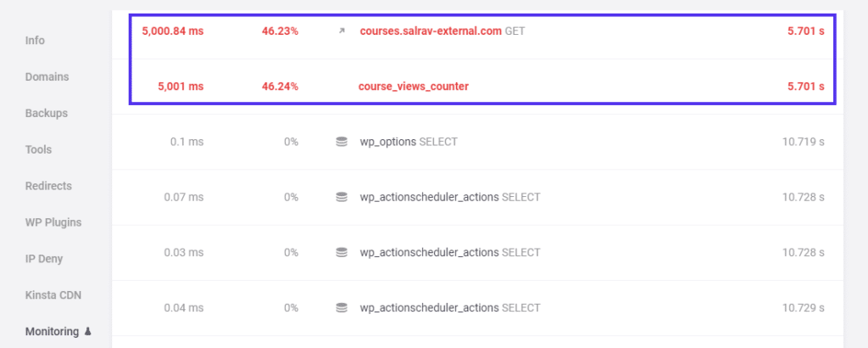Viewport: 868px width, 348px height.
Task: Open the Info sidebar section
Action: [35, 40]
